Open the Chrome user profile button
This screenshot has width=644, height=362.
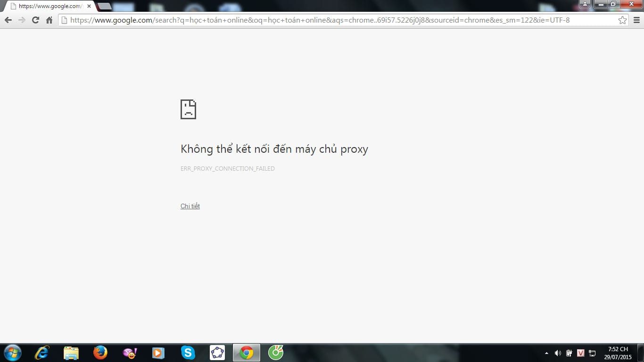pos(585,4)
